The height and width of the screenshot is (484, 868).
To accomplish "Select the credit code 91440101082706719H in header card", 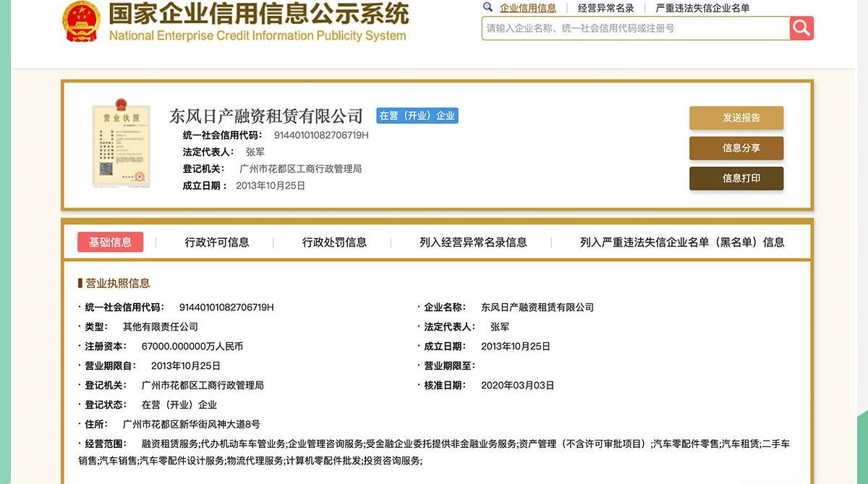I will tap(321, 135).
